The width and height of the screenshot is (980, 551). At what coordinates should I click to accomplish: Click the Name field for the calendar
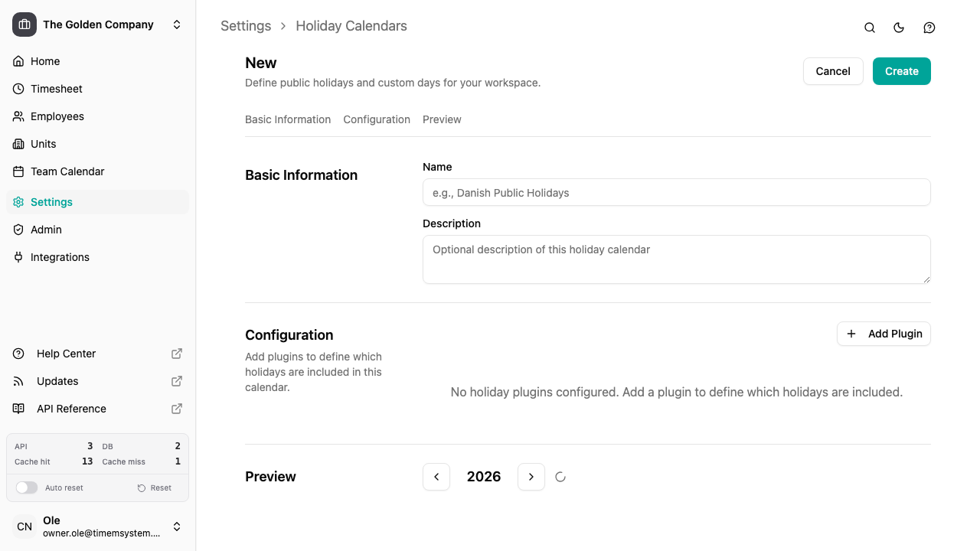coord(676,192)
